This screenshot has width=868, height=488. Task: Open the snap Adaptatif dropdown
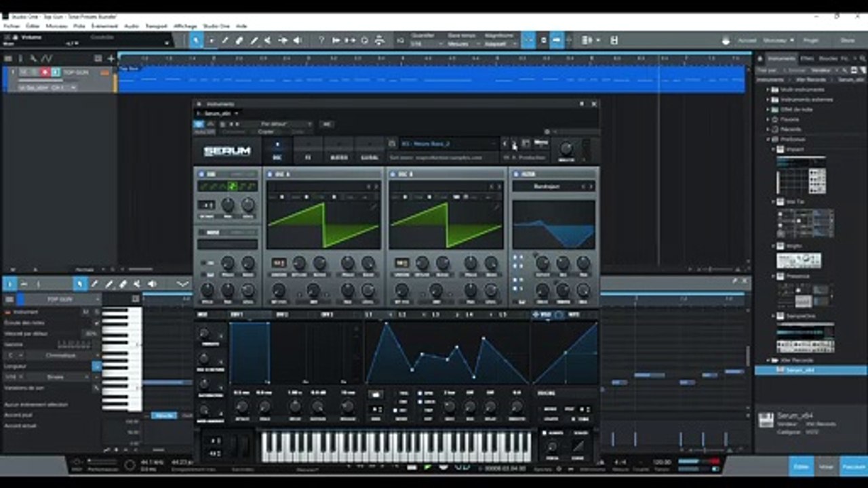click(502, 44)
